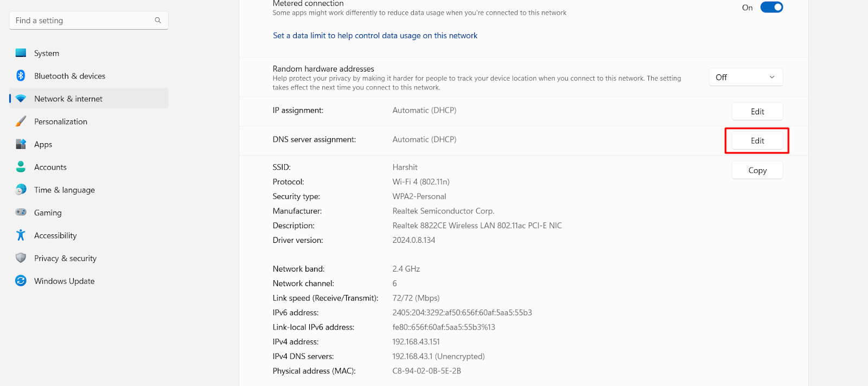The image size is (868, 386).
Task: Open the Random hardware addresses dropdown
Action: (745, 77)
